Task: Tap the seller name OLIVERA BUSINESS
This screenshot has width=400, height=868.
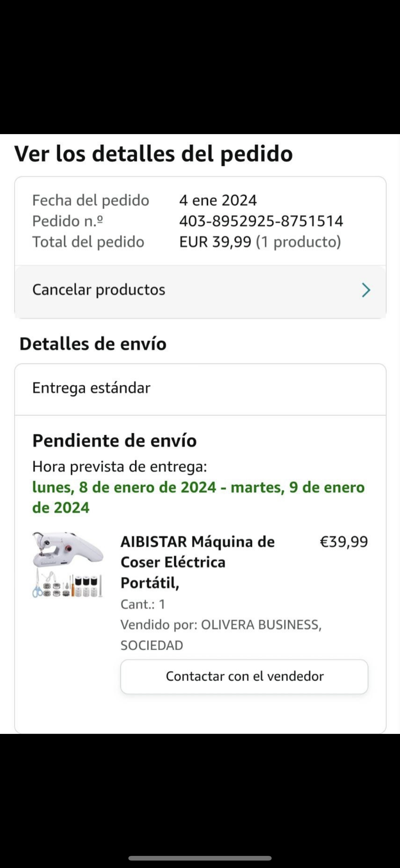Action: point(261,625)
